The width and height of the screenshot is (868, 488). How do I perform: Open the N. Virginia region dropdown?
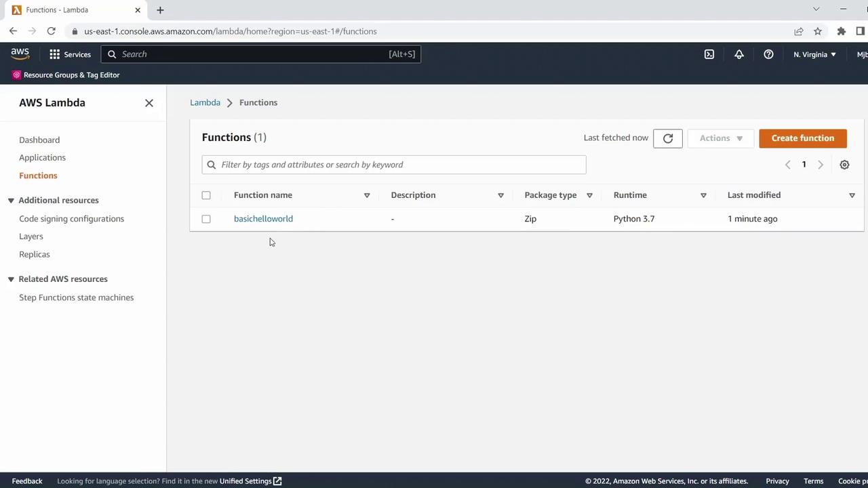[814, 54]
